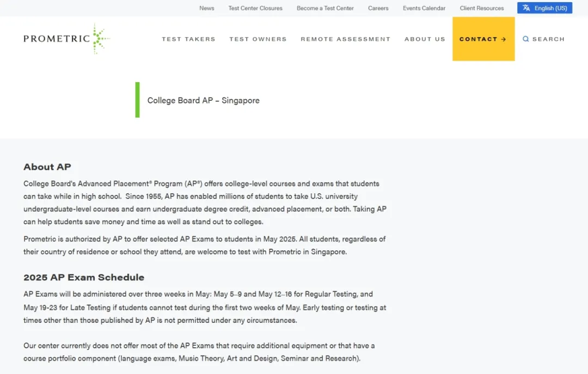
Task: Open the Client Resources link
Action: point(482,8)
